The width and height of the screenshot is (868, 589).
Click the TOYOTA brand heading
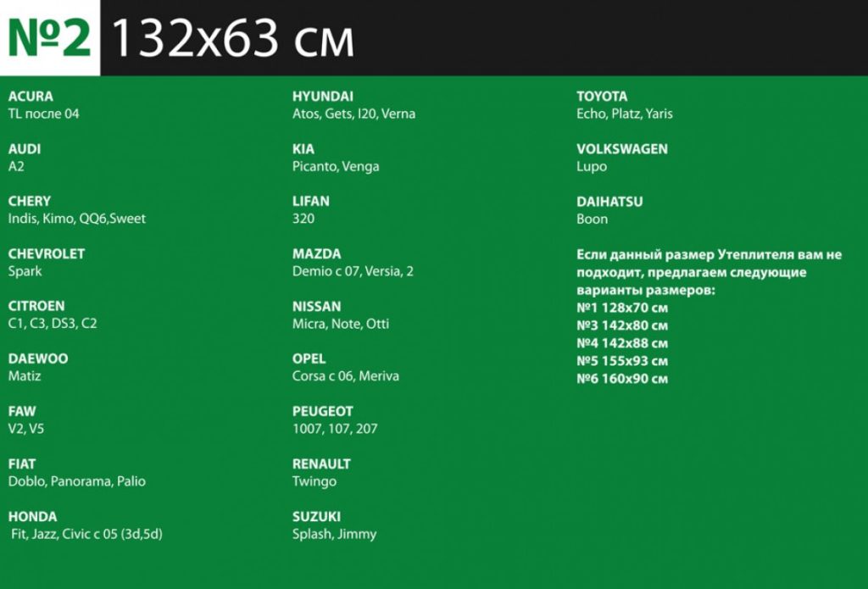click(602, 97)
